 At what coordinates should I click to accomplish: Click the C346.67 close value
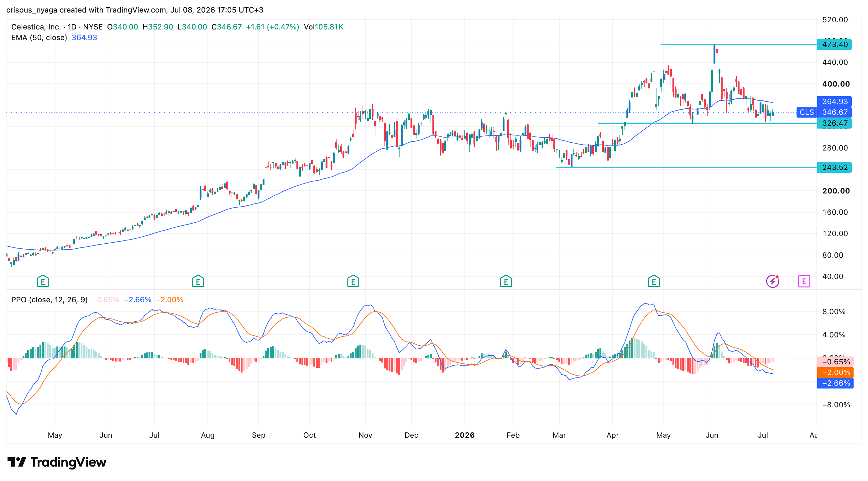pyautogui.click(x=227, y=27)
